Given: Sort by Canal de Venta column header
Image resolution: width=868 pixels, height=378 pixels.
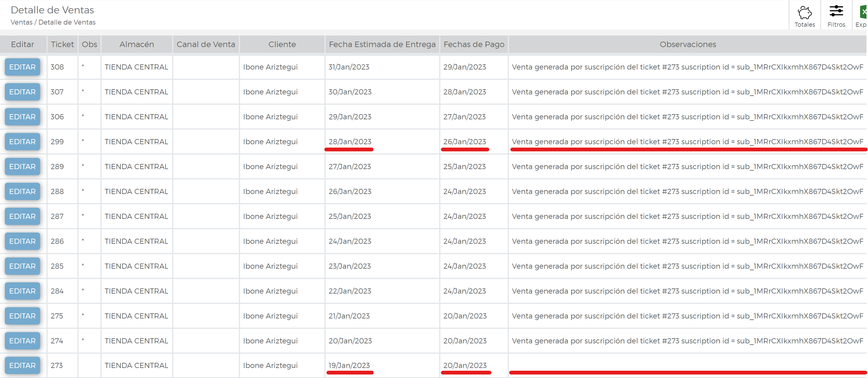Looking at the screenshot, I should coord(206,45).
